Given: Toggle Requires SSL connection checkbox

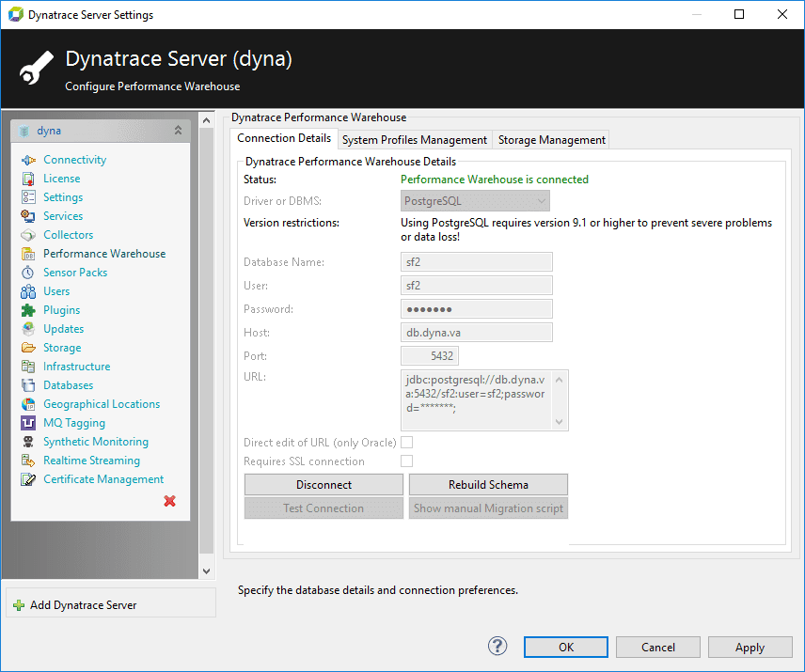Looking at the screenshot, I should coord(406,461).
